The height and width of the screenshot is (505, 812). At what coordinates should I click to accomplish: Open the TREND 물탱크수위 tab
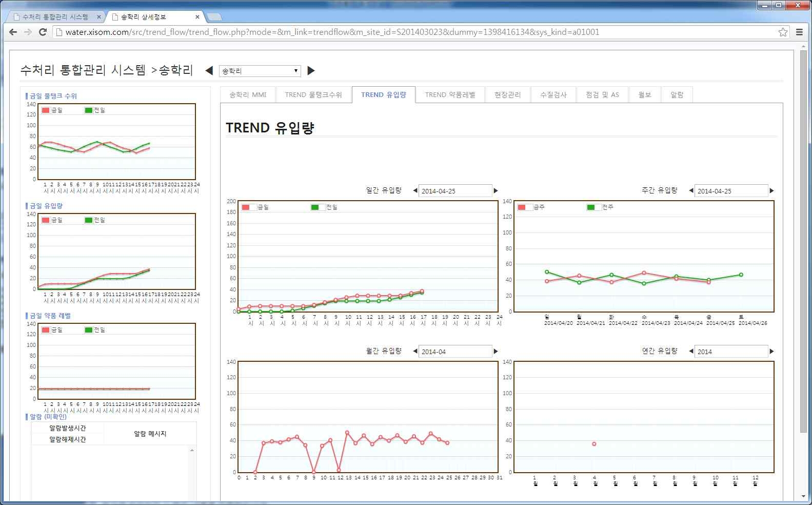coord(313,95)
